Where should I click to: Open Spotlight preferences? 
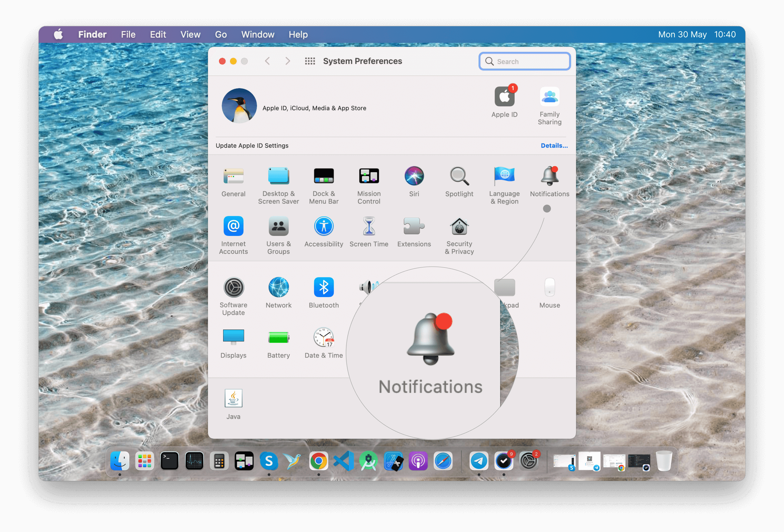point(459,182)
